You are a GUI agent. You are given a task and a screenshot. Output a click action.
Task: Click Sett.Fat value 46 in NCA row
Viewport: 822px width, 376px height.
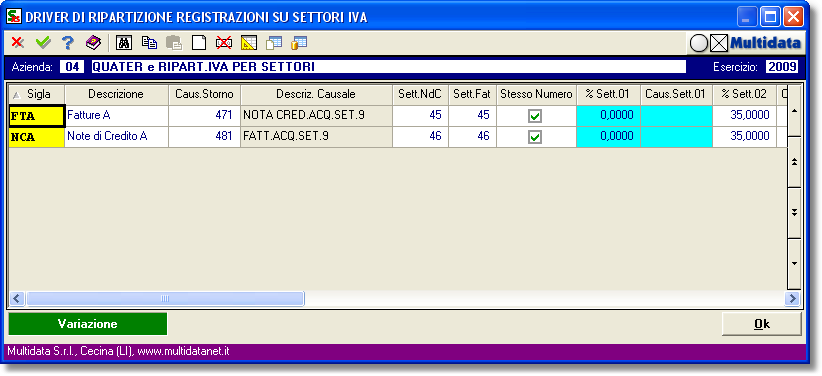pos(472,137)
